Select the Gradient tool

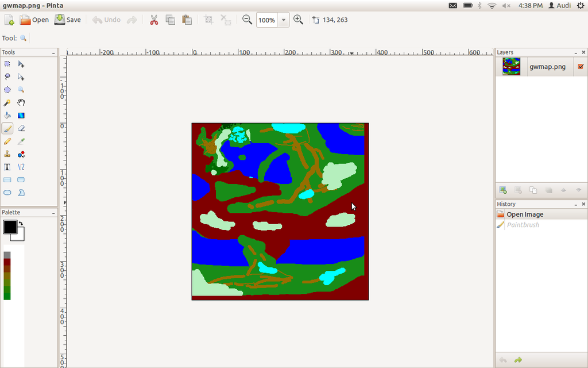21,115
